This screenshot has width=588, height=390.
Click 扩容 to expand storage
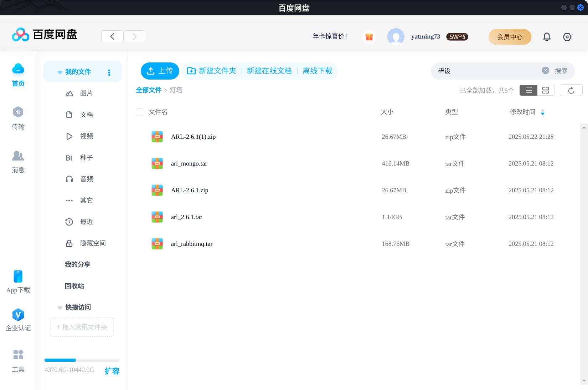pyautogui.click(x=112, y=371)
